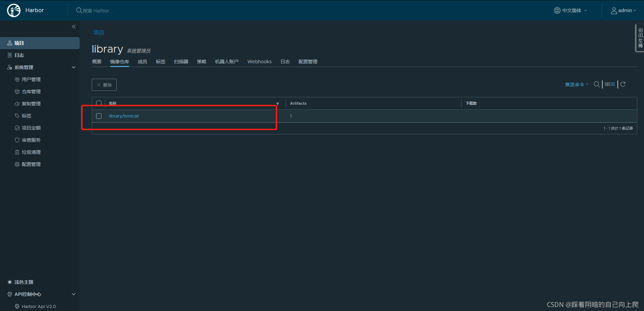Click the 配置管理 gear icon in sidebar
644x311 pixels.
tap(17, 164)
